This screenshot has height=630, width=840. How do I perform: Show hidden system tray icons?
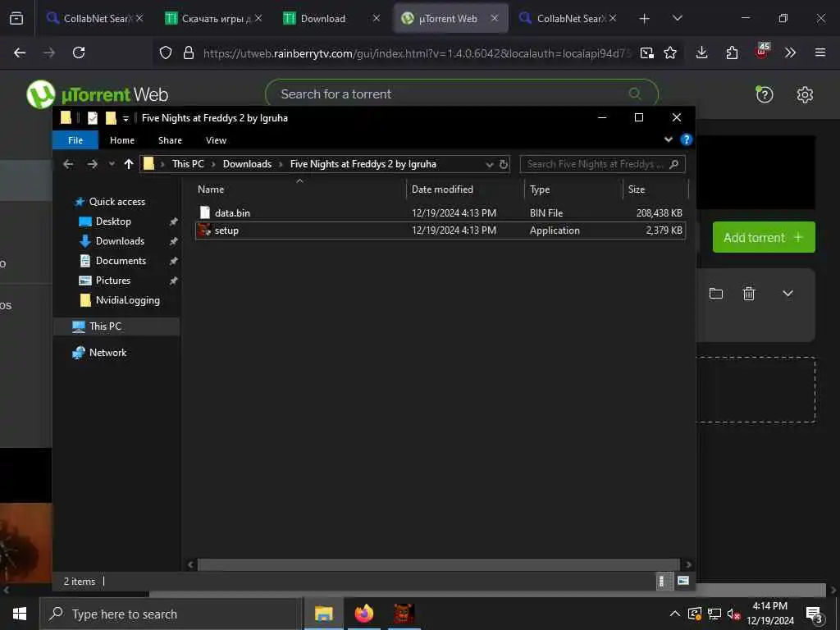coord(675,614)
